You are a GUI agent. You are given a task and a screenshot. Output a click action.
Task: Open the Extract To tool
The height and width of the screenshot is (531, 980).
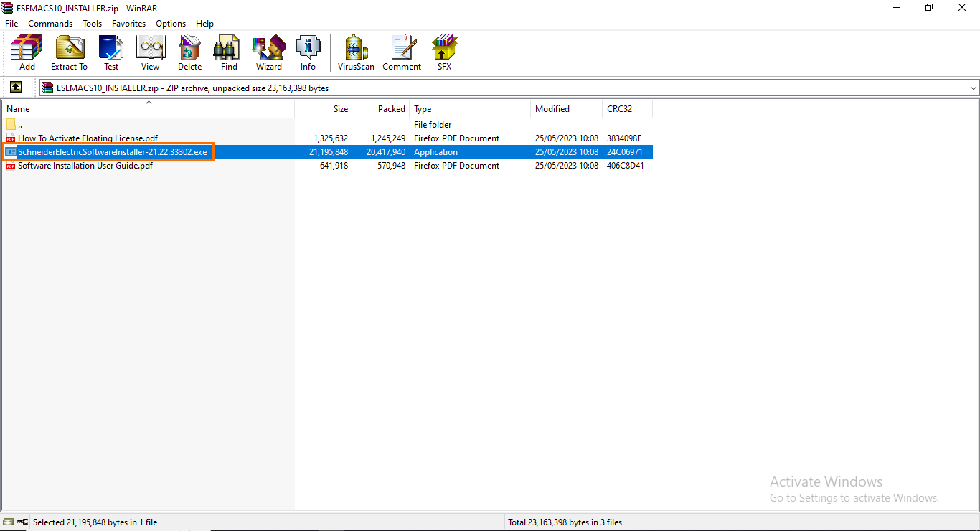(69, 53)
